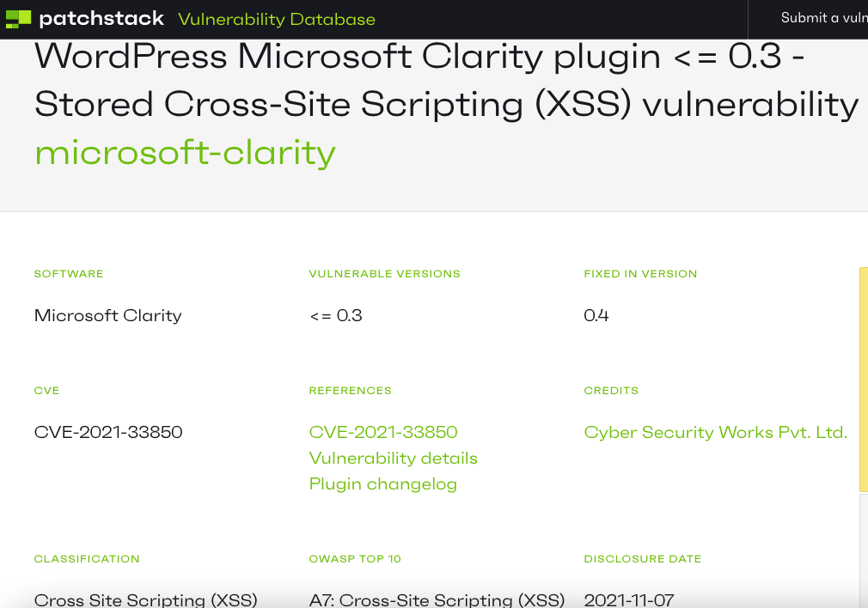Click the A7: Cross-Site Scripting OWASP entry

[x=437, y=599]
